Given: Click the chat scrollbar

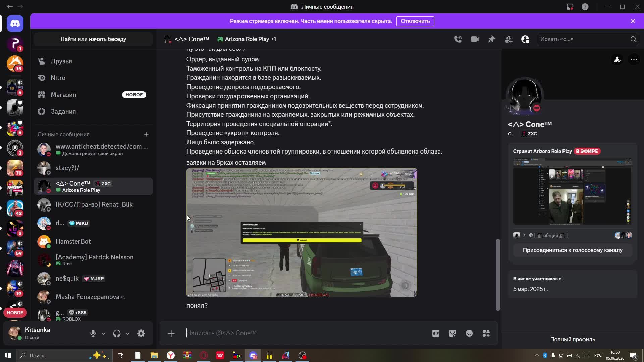Looking at the screenshot, I should click(498, 275).
